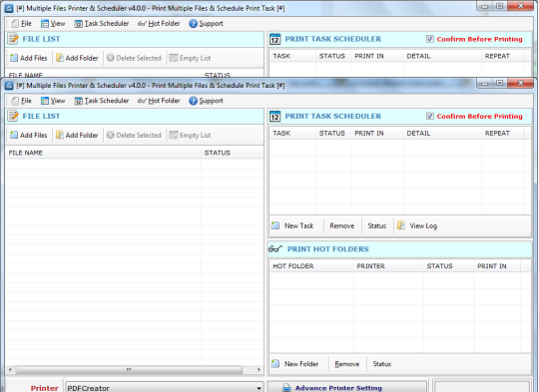Screen dimensions: 539x392
Task: Click Empty List in the back window
Action: tap(190, 58)
